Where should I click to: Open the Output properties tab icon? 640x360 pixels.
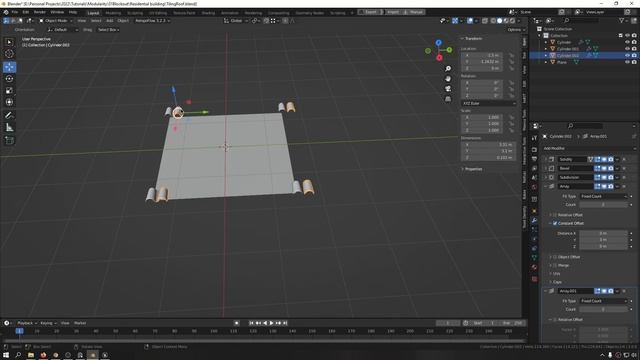pyautogui.click(x=534, y=159)
